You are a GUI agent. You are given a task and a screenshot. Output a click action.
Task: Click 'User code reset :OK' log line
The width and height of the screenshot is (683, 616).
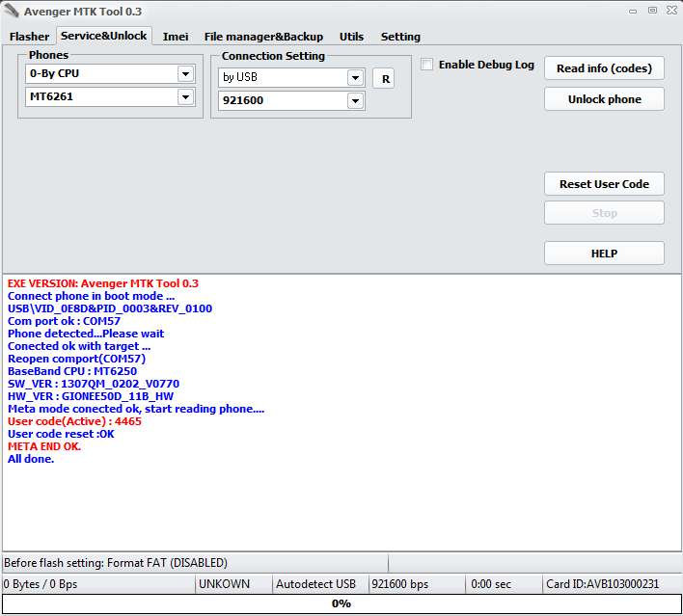tap(61, 434)
